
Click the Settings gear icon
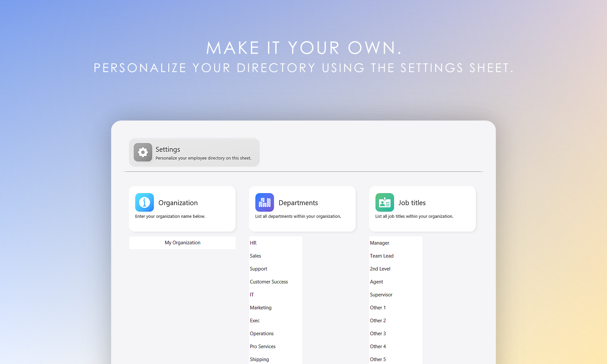tap(143, 152)
